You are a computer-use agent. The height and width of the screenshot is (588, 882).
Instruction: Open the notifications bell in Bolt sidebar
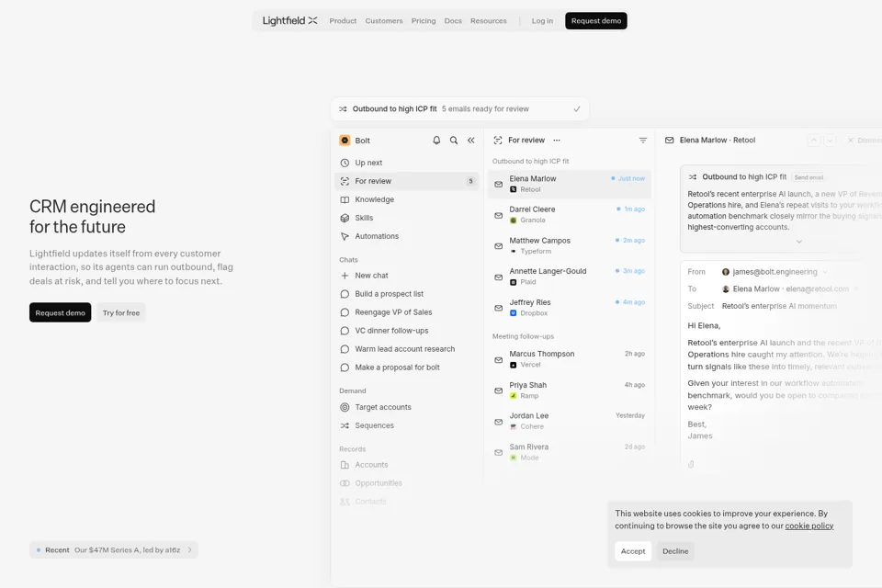436,140
